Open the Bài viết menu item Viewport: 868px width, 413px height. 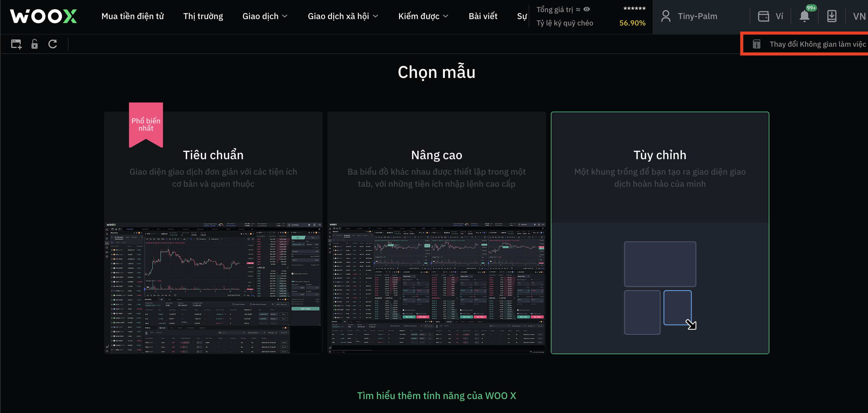pos(483,16)
